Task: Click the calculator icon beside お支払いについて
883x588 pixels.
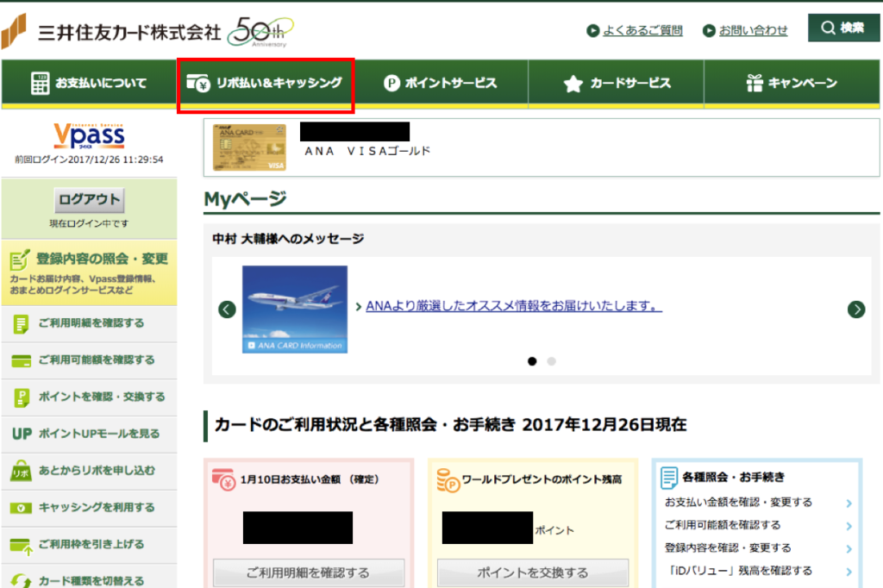Action: coord(40,84)
